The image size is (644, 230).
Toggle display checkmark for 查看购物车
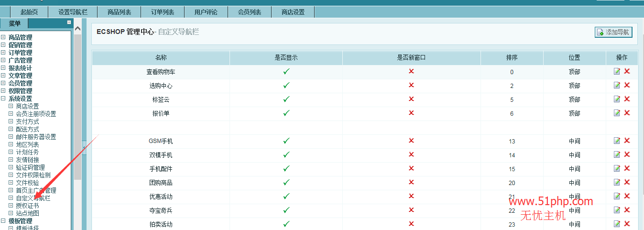[286, 72]
